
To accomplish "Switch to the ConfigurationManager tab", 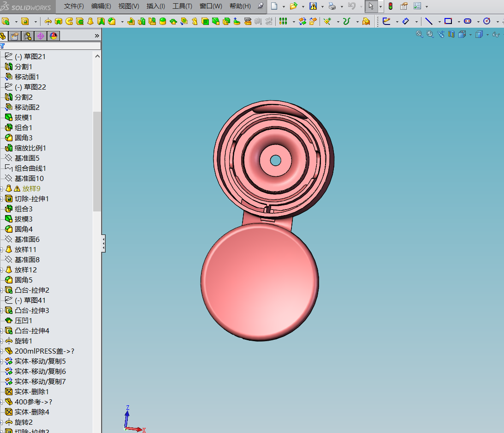I will [28, 36].
